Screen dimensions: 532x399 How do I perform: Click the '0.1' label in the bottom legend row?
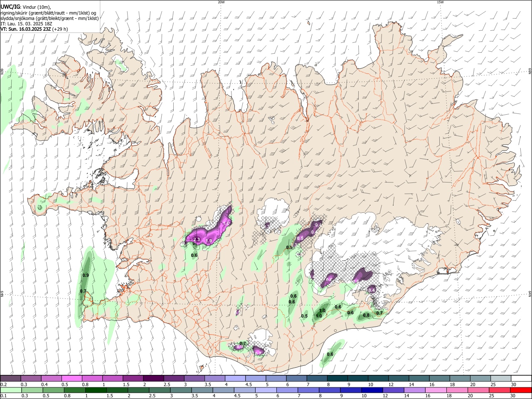pyautogui.click(x=3, y=396)
